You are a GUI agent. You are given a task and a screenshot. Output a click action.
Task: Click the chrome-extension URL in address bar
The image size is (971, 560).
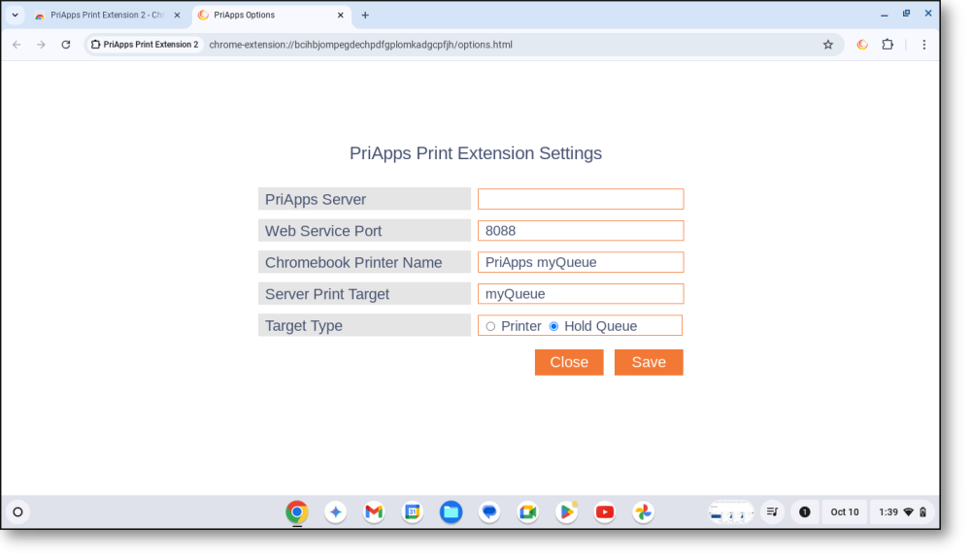pyautogui.click(x=360, y=45)
